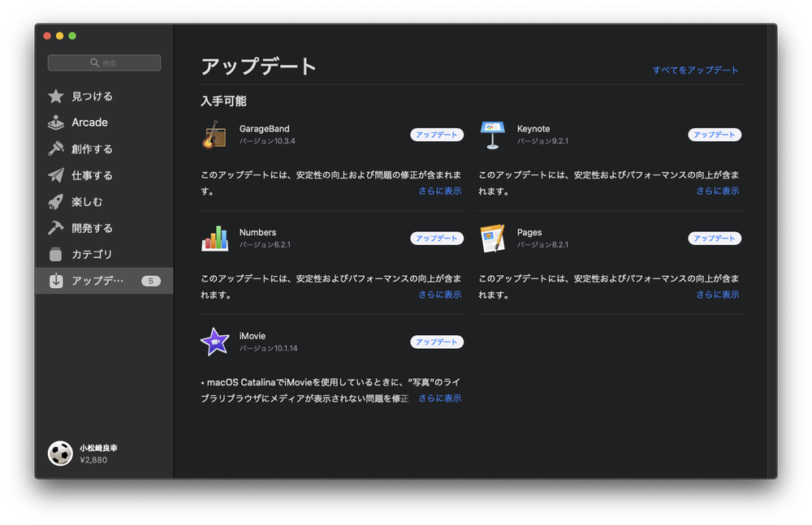This screenshot has height=525, width=812.
Task: Click the download arrow icon for アップデート
Action: tap(56, 281)
